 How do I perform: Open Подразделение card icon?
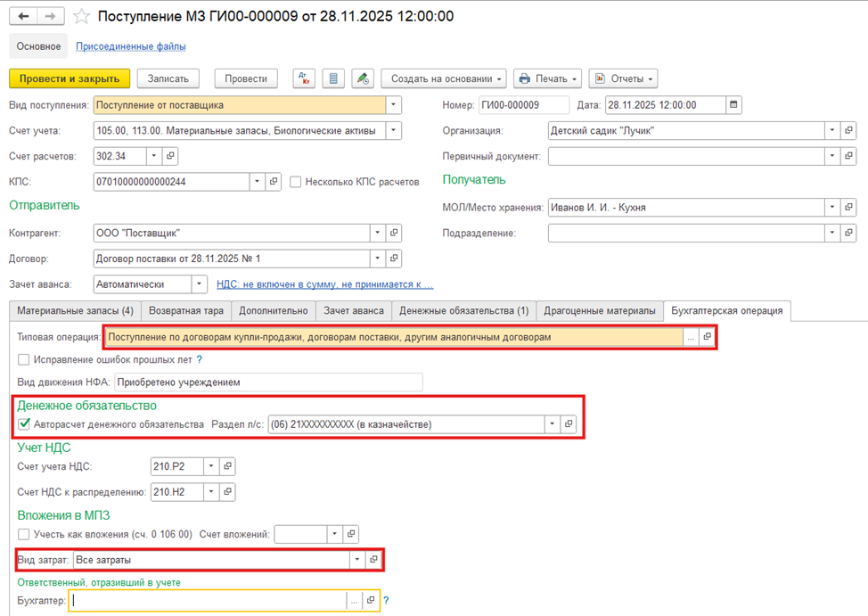[848, 233]
